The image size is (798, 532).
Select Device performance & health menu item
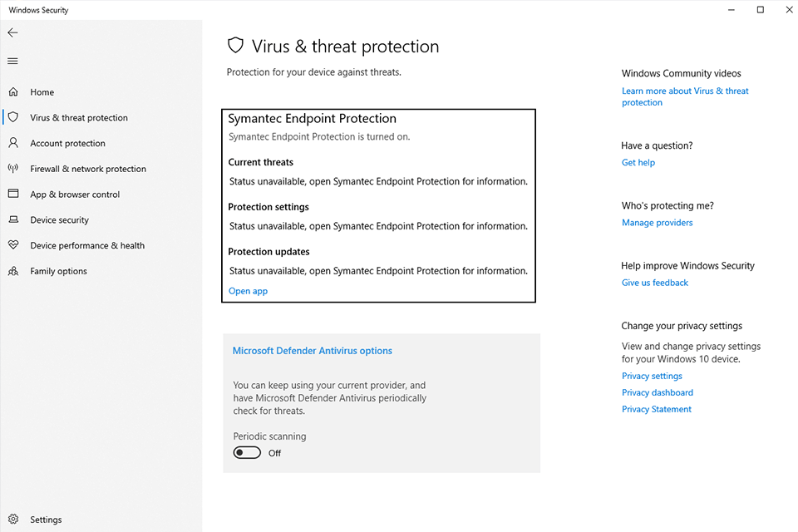tap(87, 245)
